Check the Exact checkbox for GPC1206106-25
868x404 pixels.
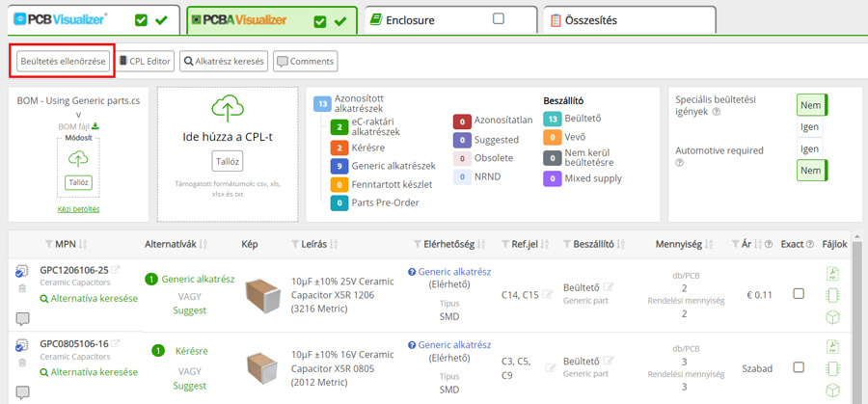click(799, 294)
